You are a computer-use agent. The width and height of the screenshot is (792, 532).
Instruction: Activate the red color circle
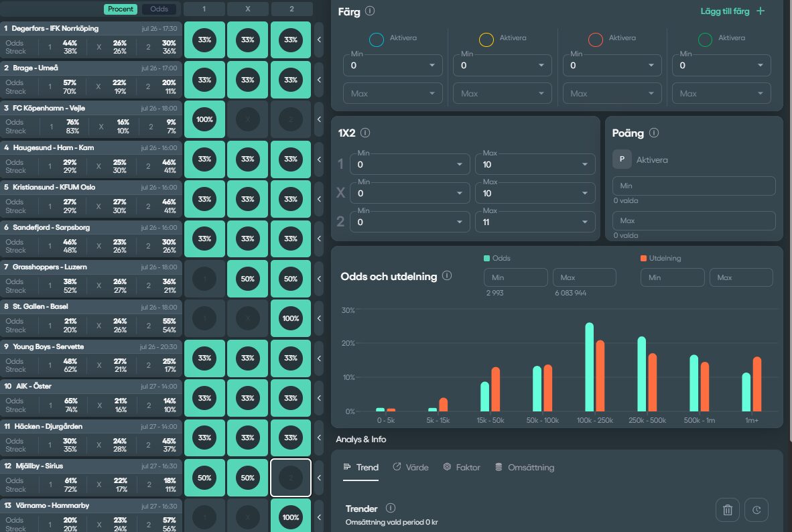tap(595, 40)
